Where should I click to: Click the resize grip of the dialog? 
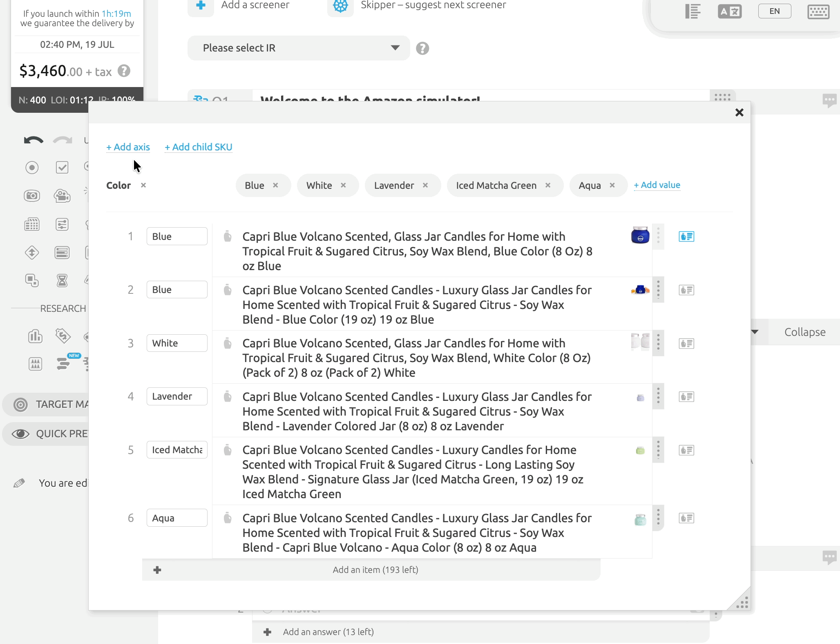[742, 602]
